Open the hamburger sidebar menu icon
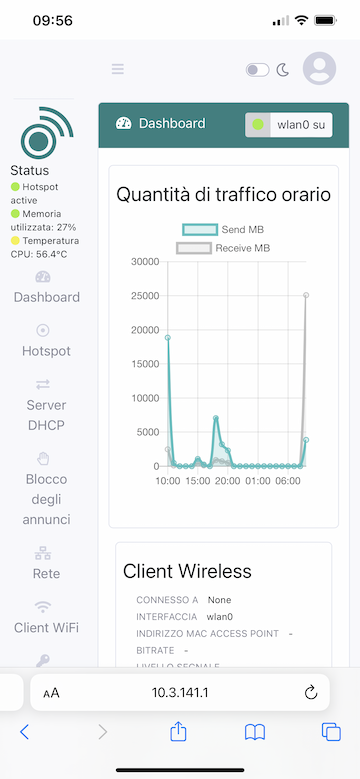 pos(118,69)
